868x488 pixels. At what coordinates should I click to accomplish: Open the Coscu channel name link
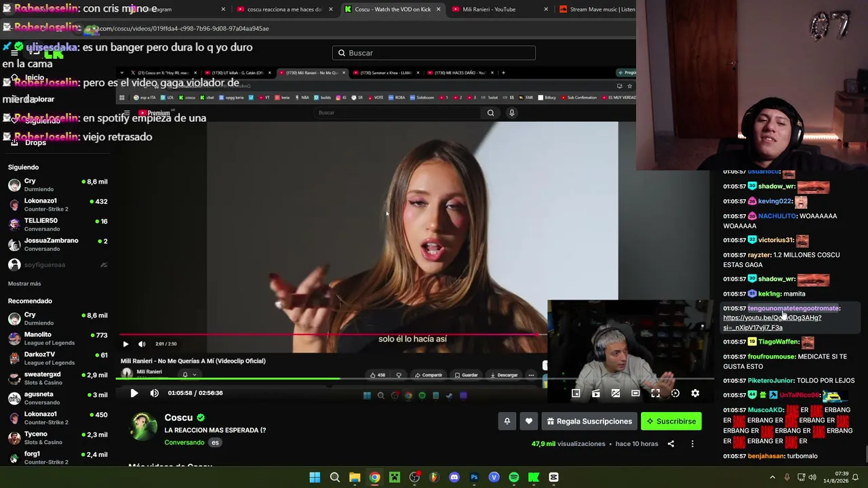(178, 418)
